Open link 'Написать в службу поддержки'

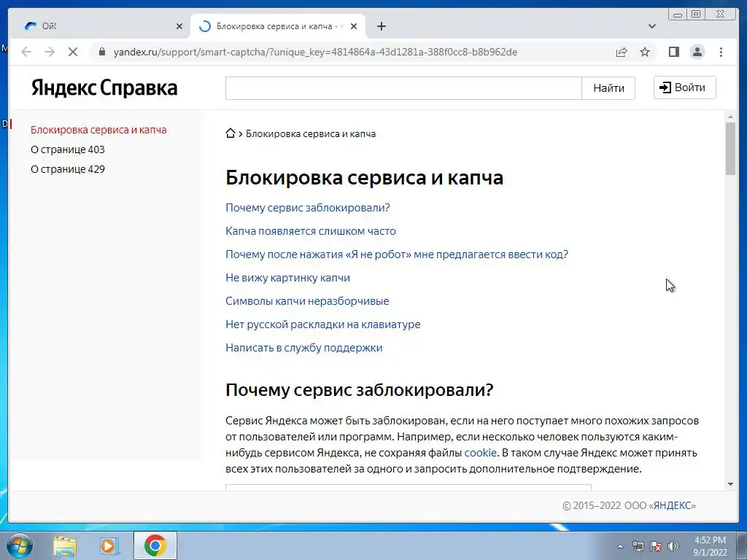click(304, 348)
